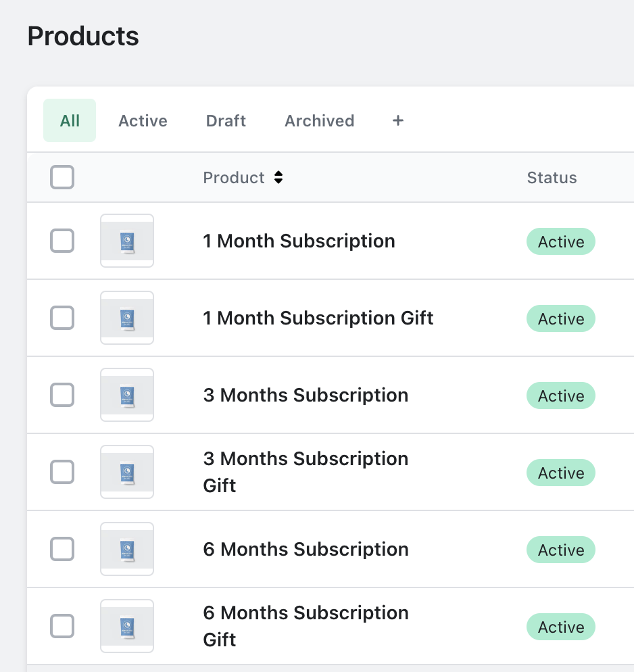Open the 1 Month Subscription product thumbnail

pos(127,241)
